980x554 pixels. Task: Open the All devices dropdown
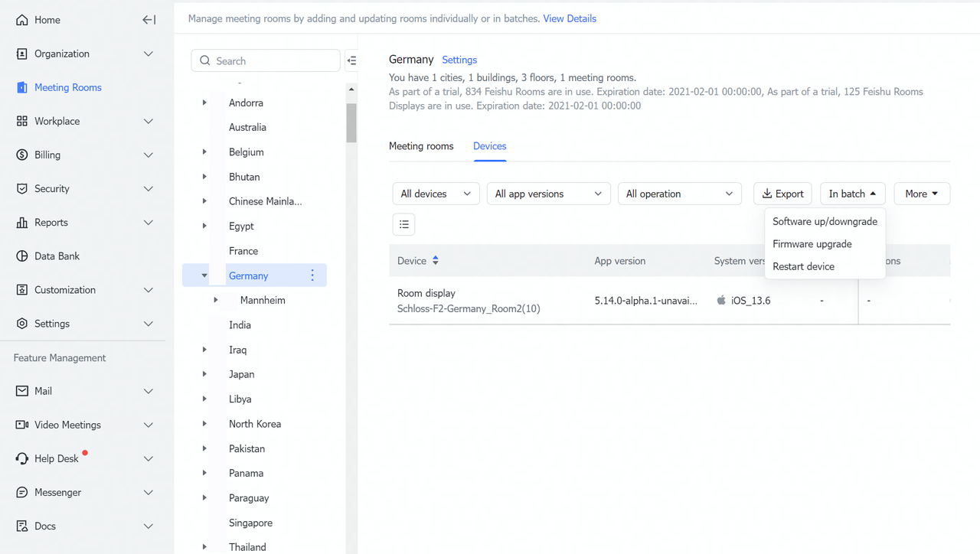tap(436, 194)
